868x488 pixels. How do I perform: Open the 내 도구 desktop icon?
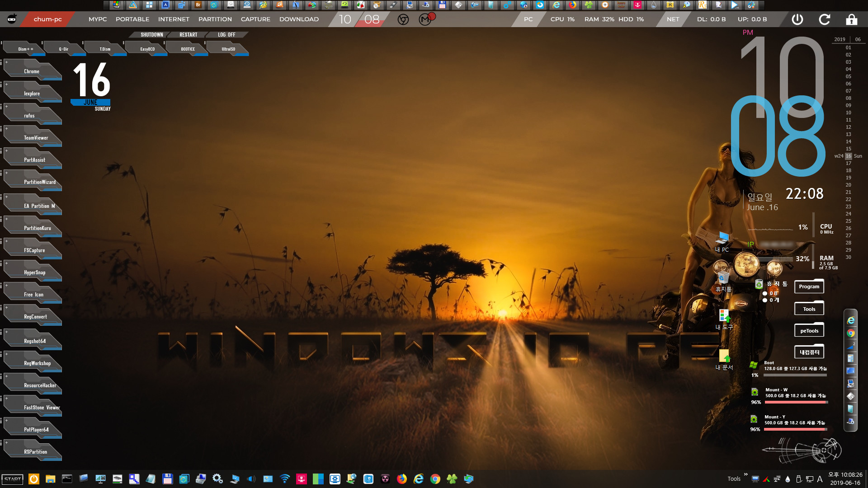(724, 319)
